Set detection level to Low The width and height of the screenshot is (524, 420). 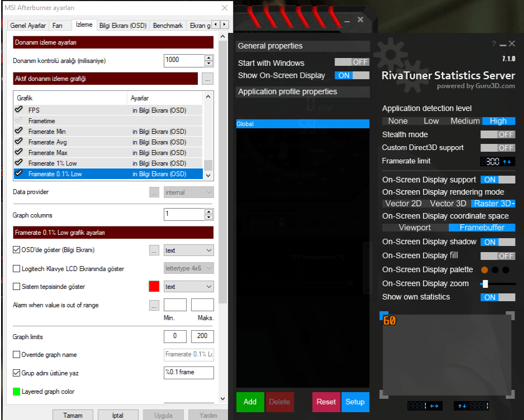tap(431, 121)
